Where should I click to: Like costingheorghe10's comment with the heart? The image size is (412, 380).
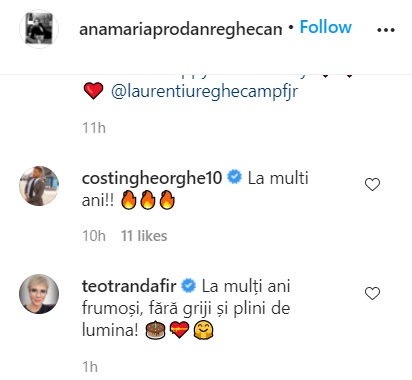tap(372, 184)
